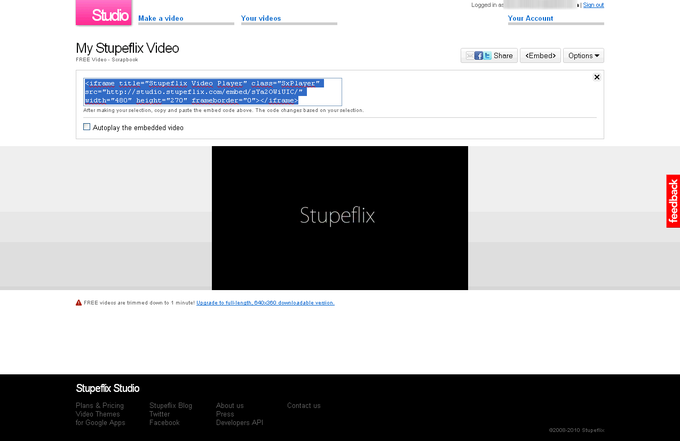Click the Twitter icon in Share button
Screen dimensions: 680x441
pos(487,56)
